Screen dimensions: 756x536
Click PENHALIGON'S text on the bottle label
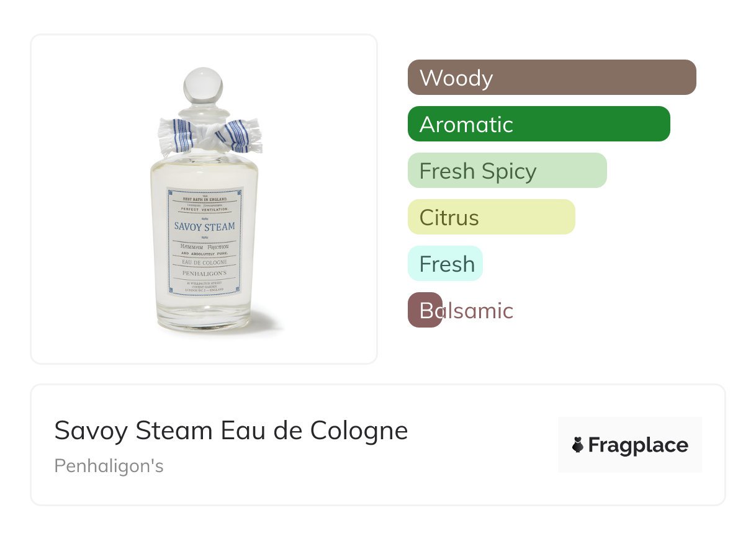click(204, 272)
